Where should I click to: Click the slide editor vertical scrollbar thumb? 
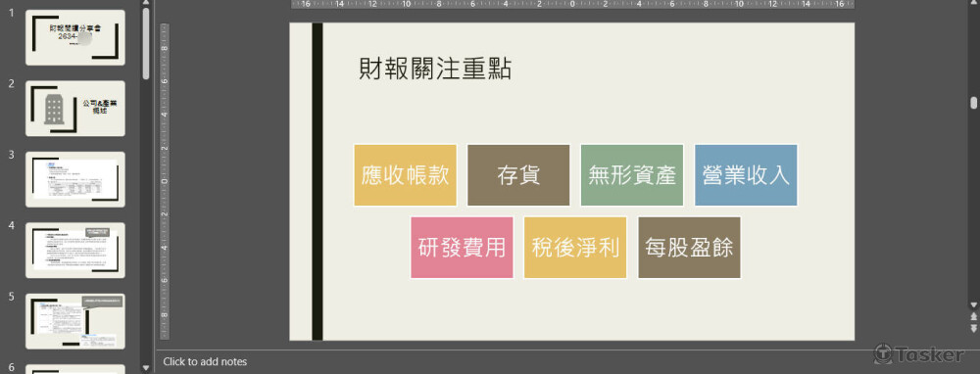(973, 103)
